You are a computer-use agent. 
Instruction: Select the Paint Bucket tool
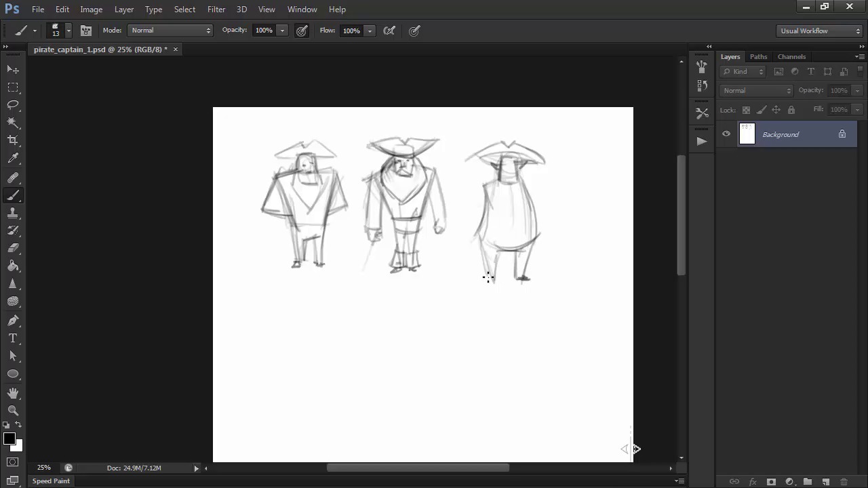13,266
